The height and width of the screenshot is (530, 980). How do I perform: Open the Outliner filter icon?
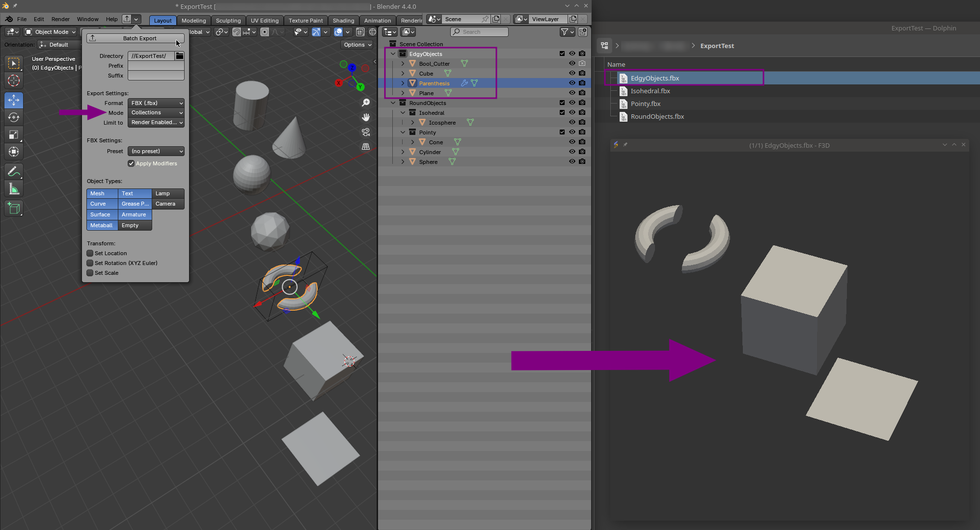[566, 32]
